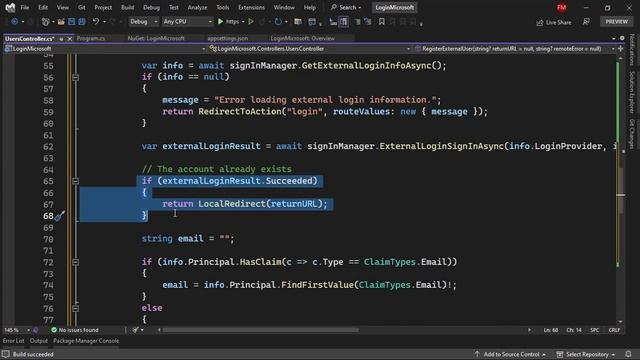Click the screwdriver quick action icon on line 68

tap(60, 216)
